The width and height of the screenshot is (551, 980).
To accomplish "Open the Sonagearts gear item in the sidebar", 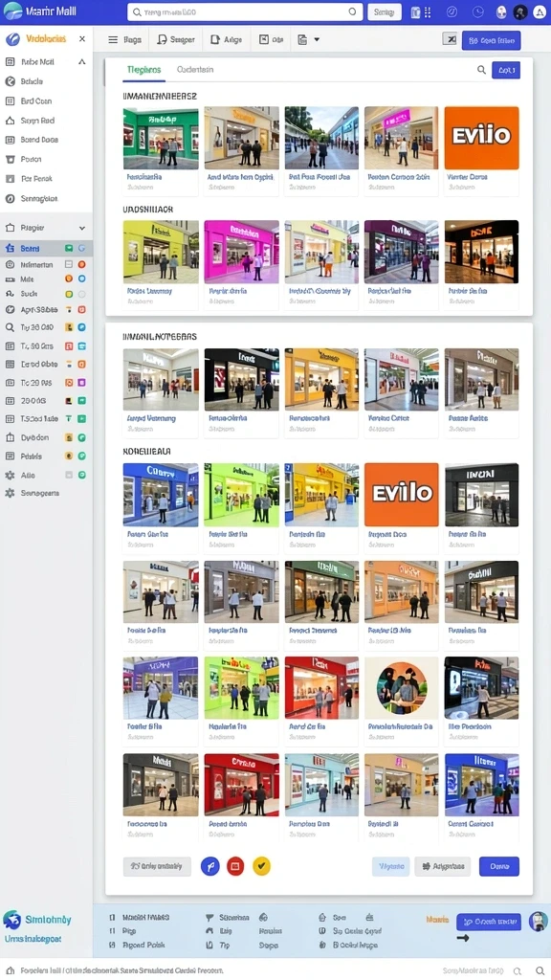I will [x=33, y=493].
